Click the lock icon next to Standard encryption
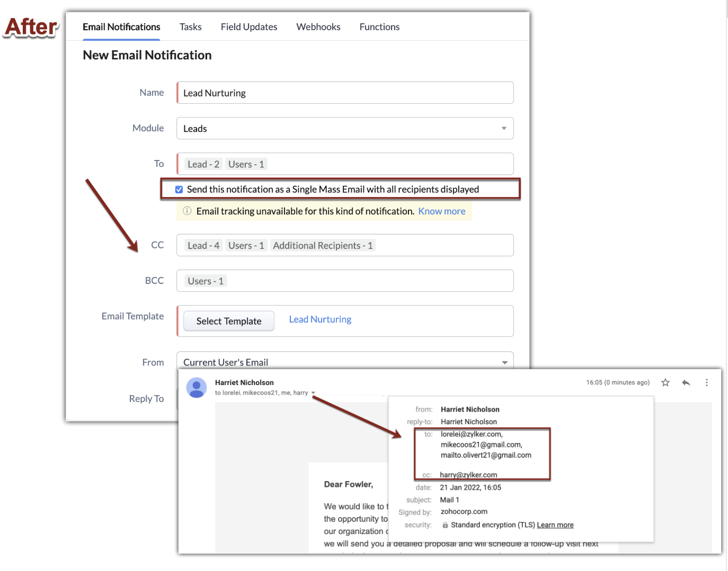Image resolution: width=728 pixels, height=571 pixels. [445, 525]
